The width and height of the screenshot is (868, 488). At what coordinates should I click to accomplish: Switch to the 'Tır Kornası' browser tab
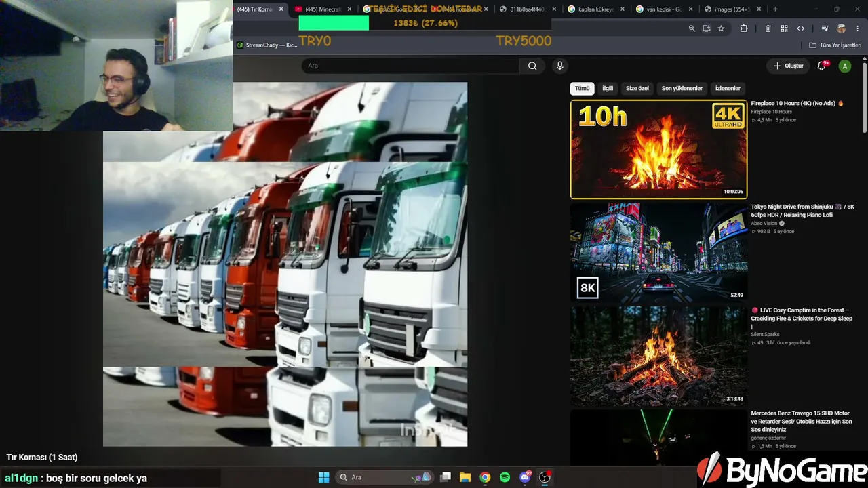pos(254,9)
